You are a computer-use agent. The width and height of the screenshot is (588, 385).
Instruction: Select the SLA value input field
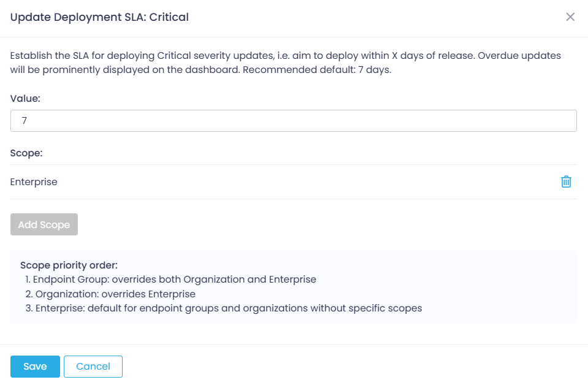point(293,121)
